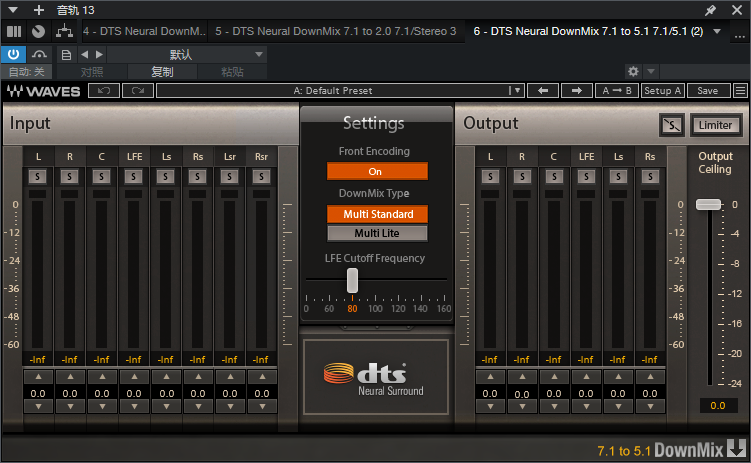Viewport: 751px width, 463px height.
Task: Click the output R peak -Inf readout
Action: [522, 360]
